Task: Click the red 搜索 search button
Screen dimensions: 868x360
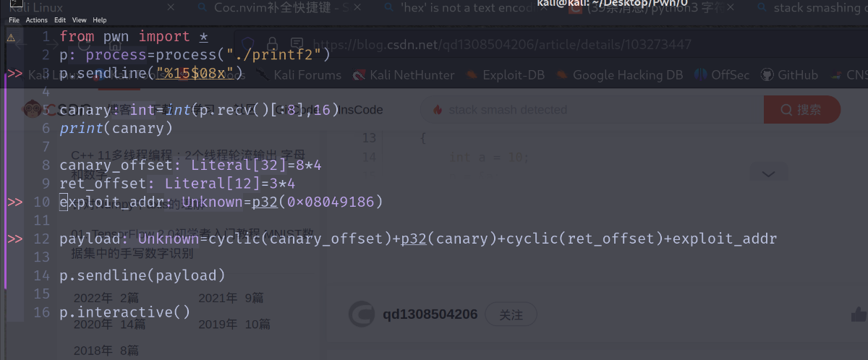Action: click(801, 110)
